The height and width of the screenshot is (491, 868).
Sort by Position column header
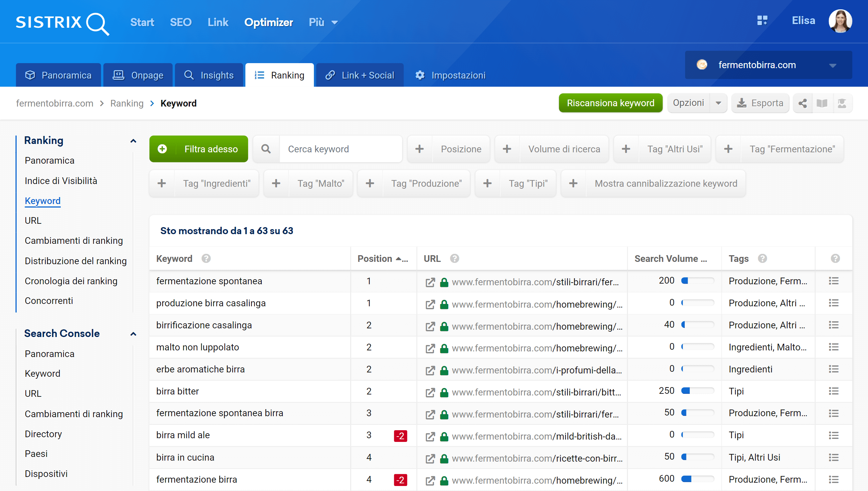coord(383,259)
